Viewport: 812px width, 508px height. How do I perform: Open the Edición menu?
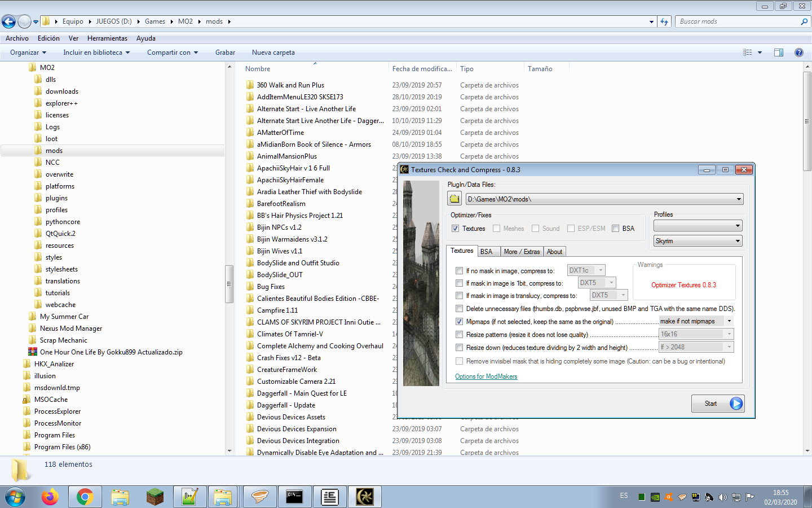pos(48,38)
